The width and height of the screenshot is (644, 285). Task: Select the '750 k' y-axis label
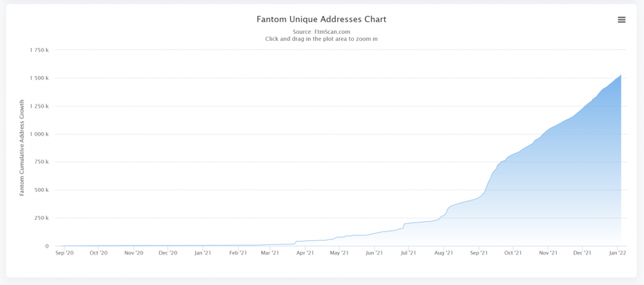coord(42,162)
